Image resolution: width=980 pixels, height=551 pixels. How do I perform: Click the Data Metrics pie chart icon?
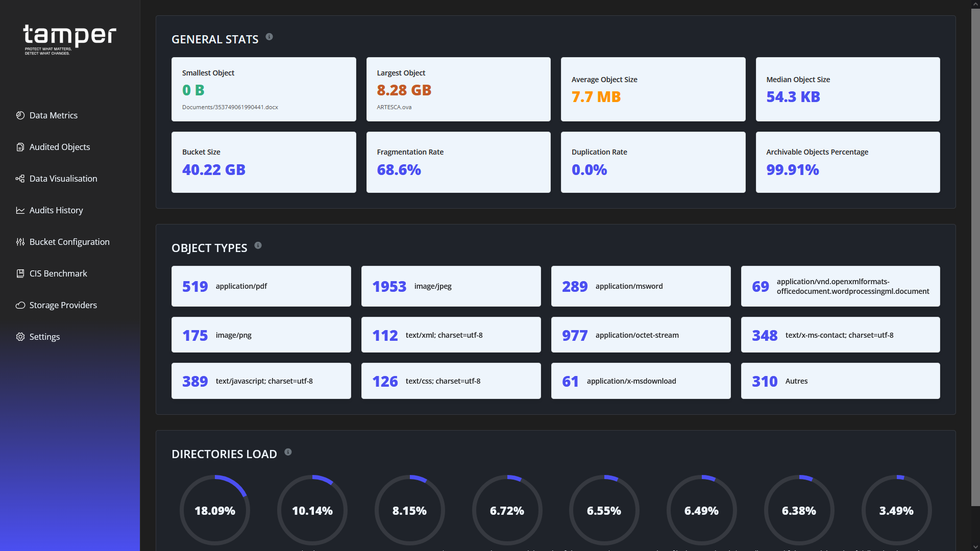click(x=20, y=115)
